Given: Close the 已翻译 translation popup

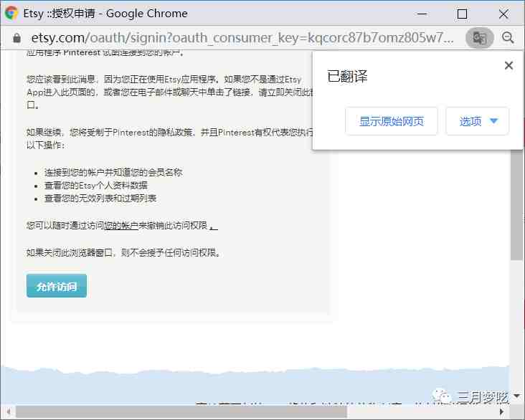Looking at the screenshot, I should click(x=509, y=65).
